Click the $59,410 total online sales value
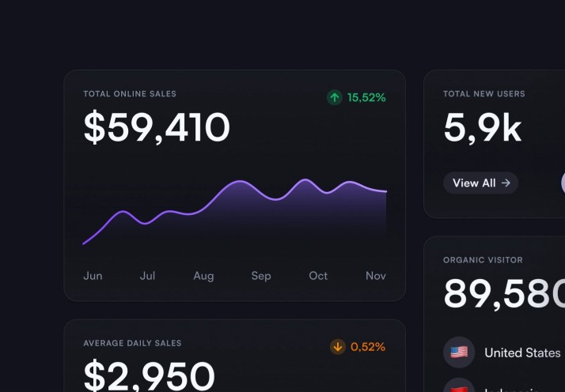565x392 pixels. click(157, 128)
